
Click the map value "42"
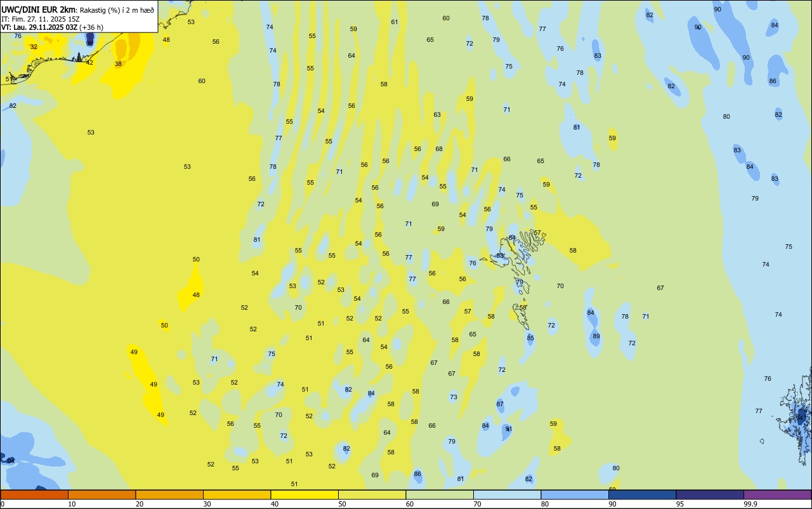tap(89, 63)
